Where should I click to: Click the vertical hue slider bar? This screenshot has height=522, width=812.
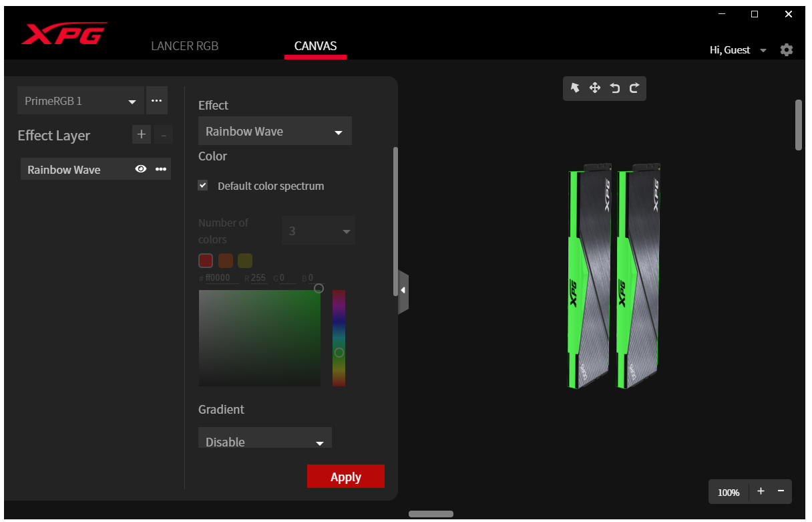click(x=339, y=338)
